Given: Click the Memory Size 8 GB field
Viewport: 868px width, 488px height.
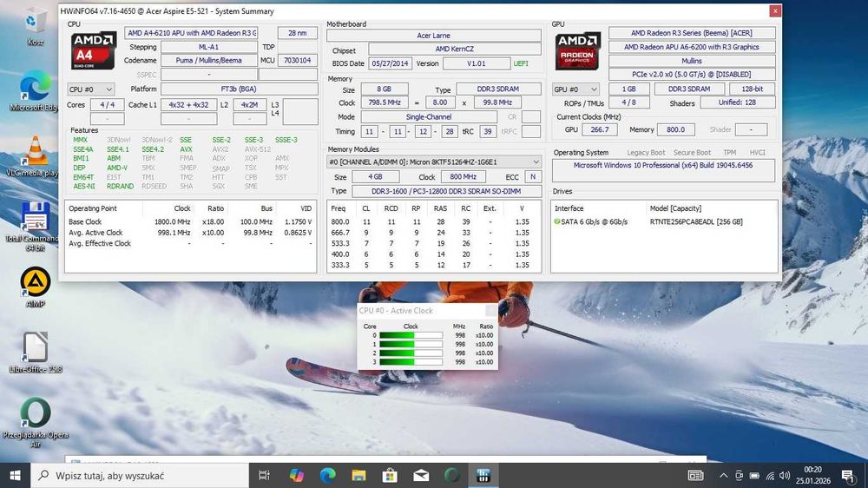Looking at the screenshot, I should click(385, 89).
